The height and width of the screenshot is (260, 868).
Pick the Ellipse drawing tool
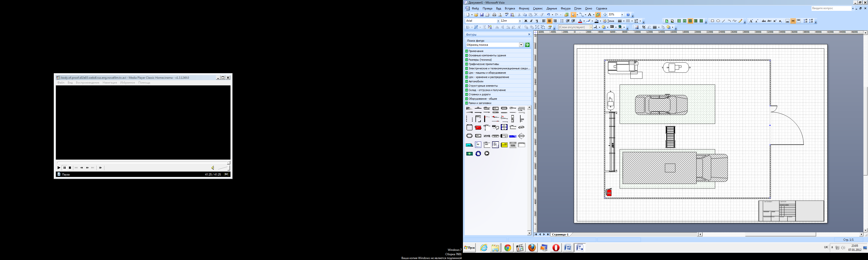coord(718,21)
